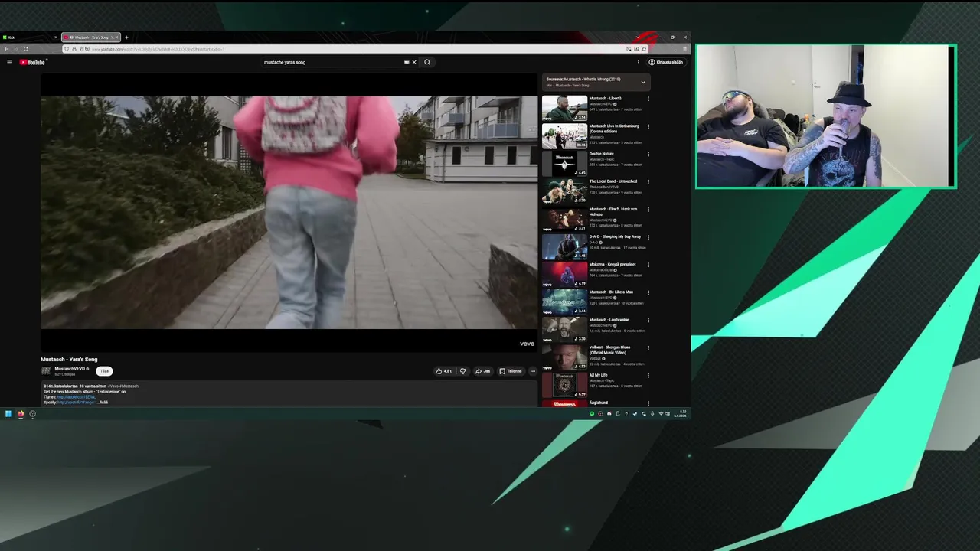The width and height of the screenshot is (980, 551).
Task: Open the Ängiahund suggested video title
Action: coord(599,403)
